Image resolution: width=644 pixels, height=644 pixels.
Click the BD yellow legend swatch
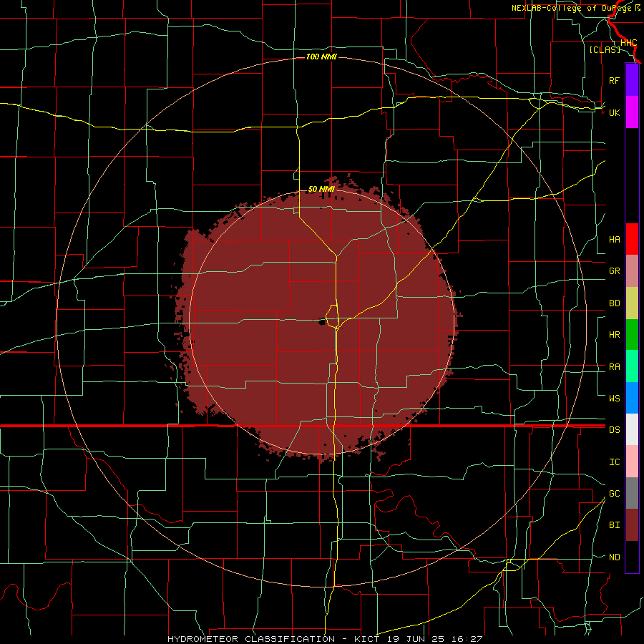pos(632,303)
